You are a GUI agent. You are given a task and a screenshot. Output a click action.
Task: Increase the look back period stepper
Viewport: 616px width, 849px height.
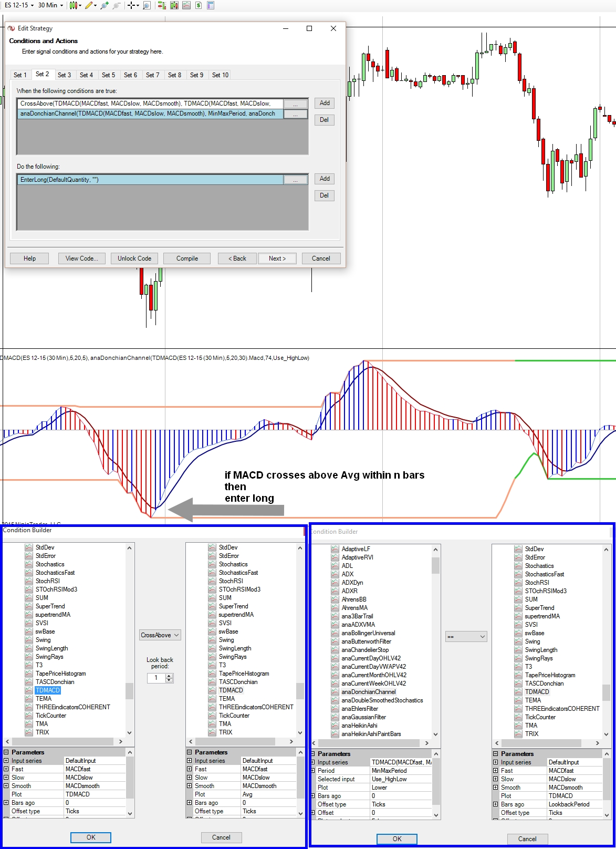coord(169,676)
